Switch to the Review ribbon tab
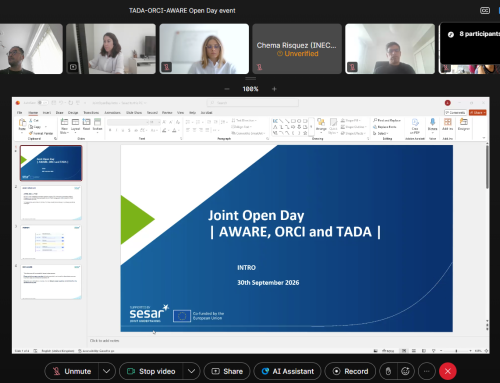The width and height of the screenshot is (500, 383). (x=167, y=113)
